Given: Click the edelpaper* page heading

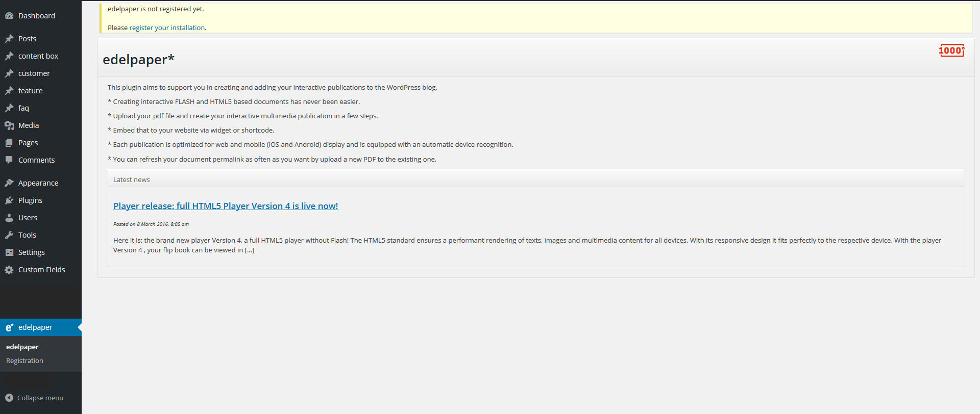Looking at the screenshot, I should coord(138,60).
